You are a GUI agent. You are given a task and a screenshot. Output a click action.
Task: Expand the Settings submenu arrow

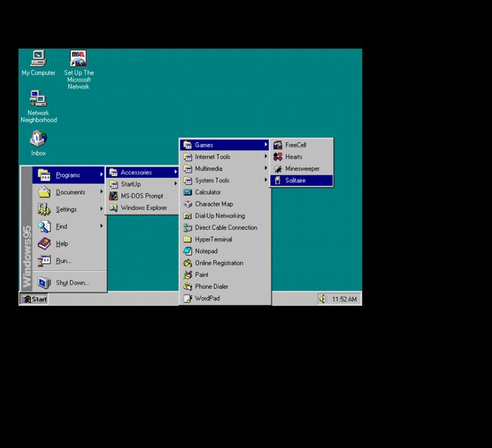tap(101, 209)
